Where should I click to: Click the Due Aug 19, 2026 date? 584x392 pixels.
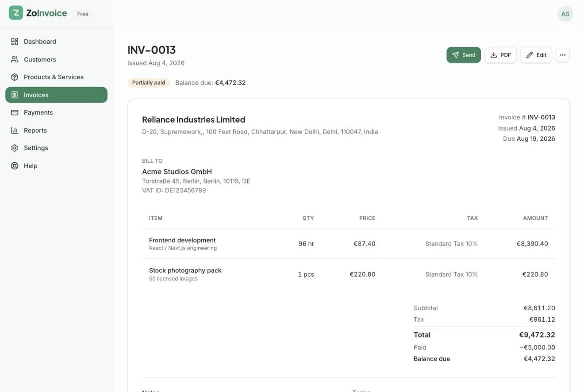pos(529,138)
